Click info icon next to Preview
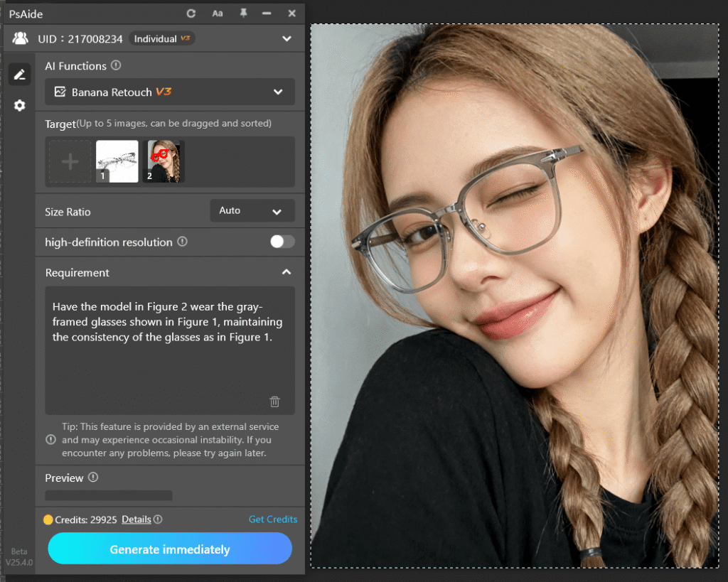728x582 pixels. pyautogui.click(x=93, y=478)
